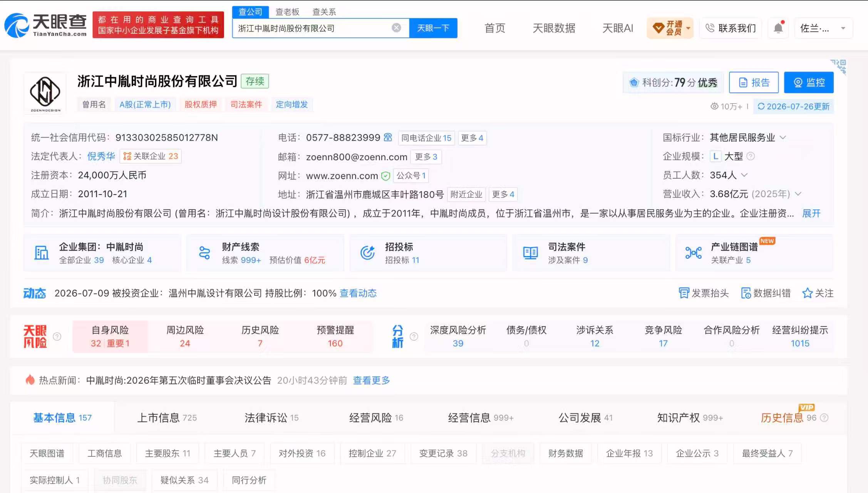
Task: Click the 数据纠错 correction icon
Action: click(x=746, y=293)
